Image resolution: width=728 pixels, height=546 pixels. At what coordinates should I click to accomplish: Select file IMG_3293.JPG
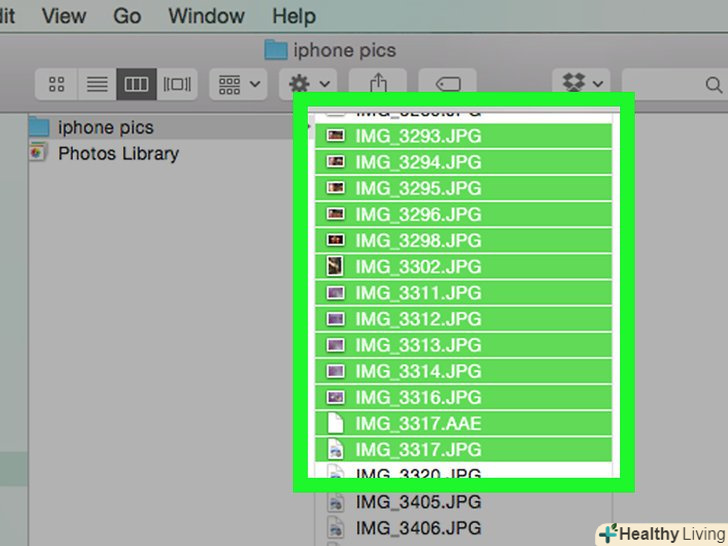463,136
